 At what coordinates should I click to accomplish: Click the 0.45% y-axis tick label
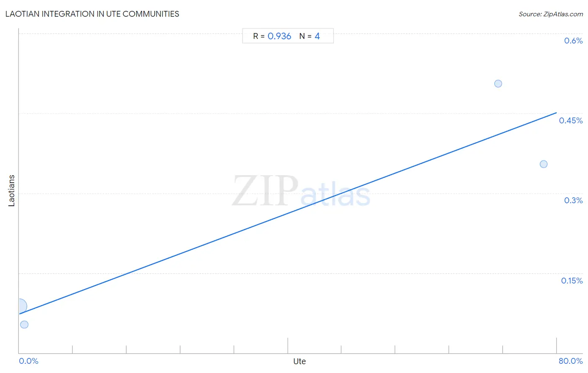(x=571, y=120)
